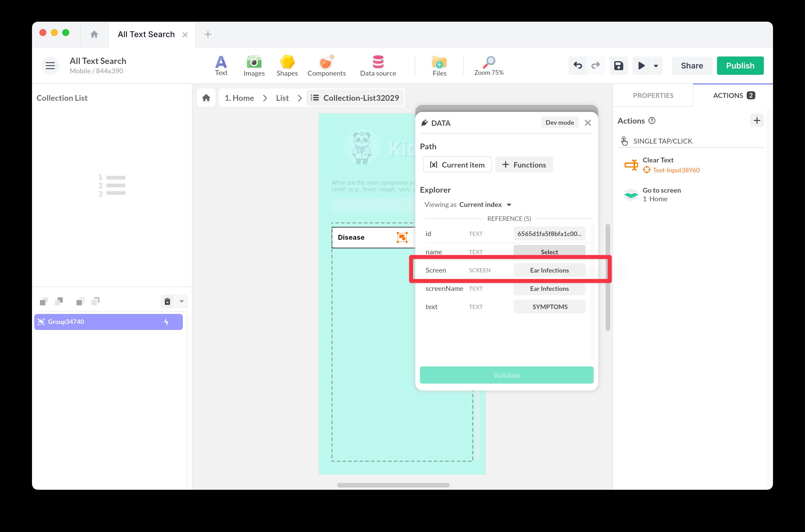805x532 pixels.
Task: Open the Components panel
Action: point(326,65)
